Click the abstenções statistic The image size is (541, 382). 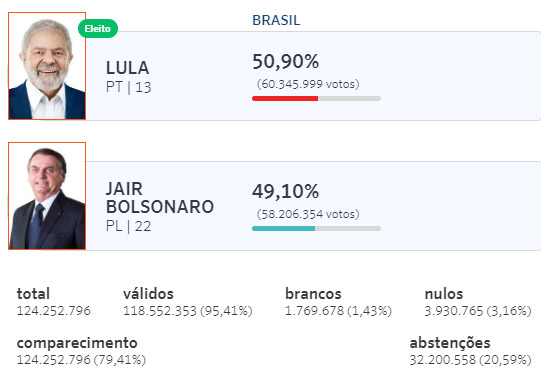[471, 351]
